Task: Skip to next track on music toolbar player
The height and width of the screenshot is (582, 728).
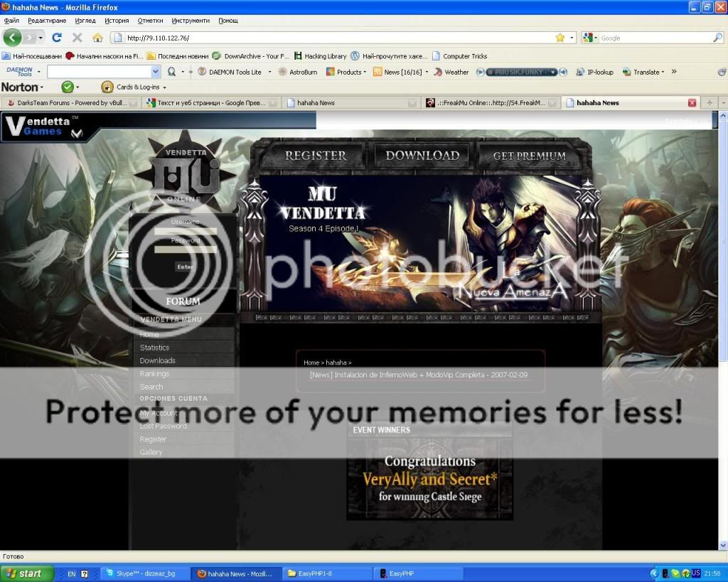Action: pos(563,72)
